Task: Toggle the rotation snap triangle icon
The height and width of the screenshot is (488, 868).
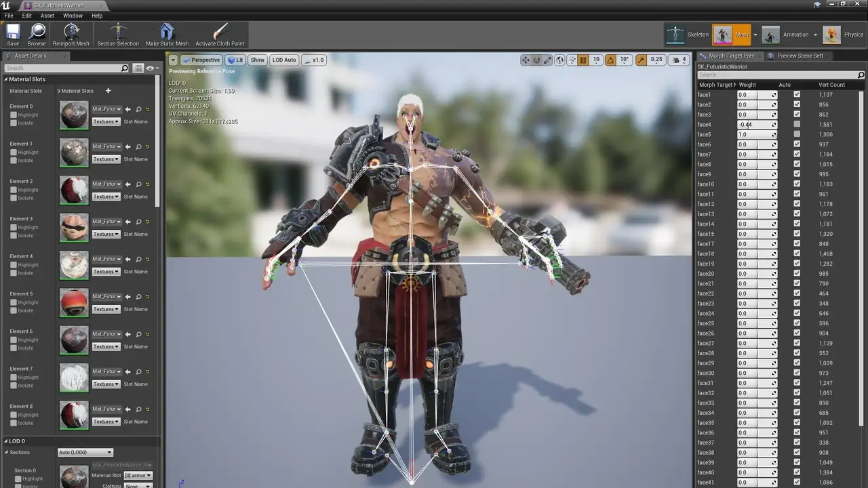Action: click(610, 60)
